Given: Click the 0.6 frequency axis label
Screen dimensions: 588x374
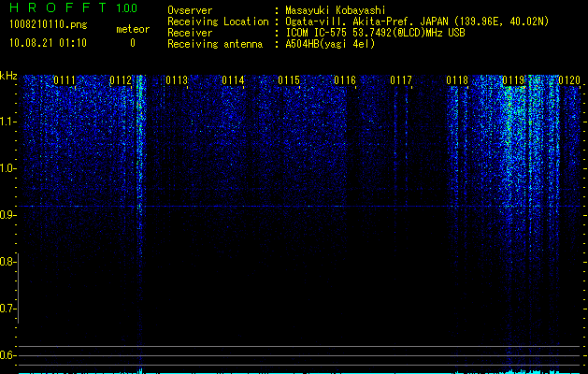Looking at the screenshot, I should tap(7, 355).
